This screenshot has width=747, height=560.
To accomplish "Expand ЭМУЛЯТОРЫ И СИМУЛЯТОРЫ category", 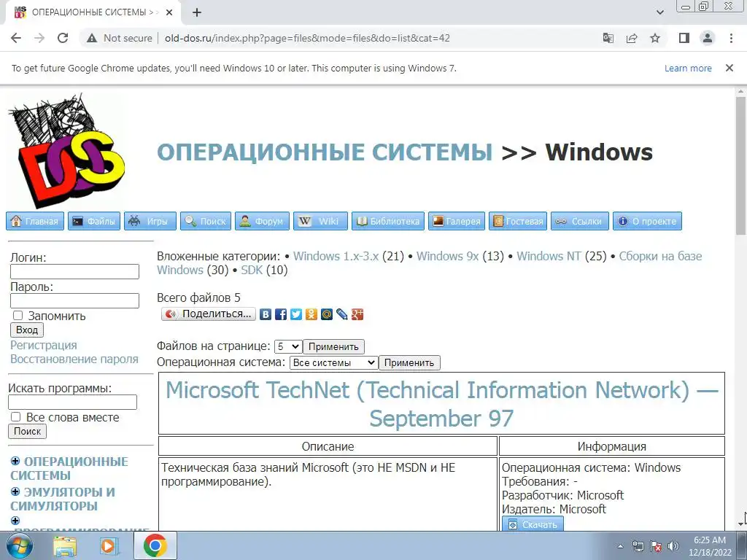I will pyautogui.click(x=15, y=491).
